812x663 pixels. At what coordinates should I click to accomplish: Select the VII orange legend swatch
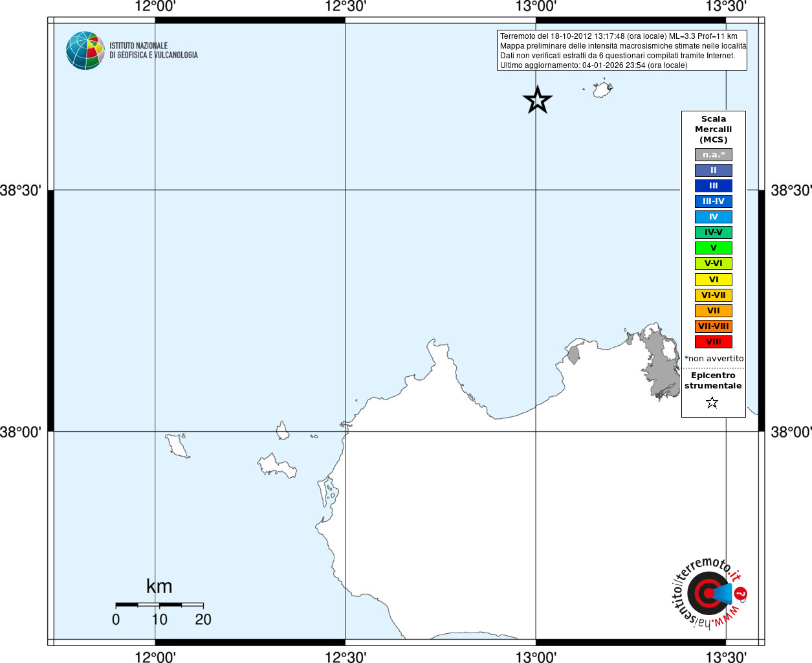coord(714,311)
